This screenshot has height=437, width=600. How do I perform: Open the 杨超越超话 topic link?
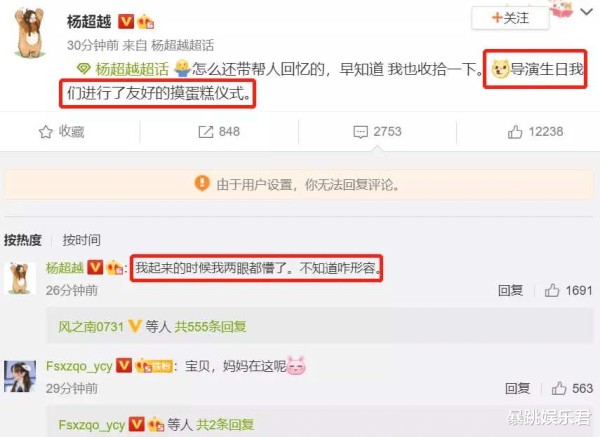click(x=132, y=69)
